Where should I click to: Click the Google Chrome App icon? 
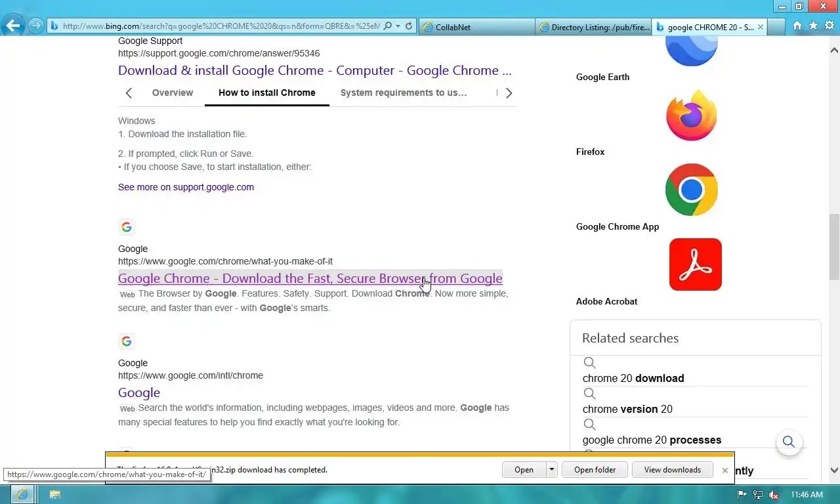pos(692,190)
